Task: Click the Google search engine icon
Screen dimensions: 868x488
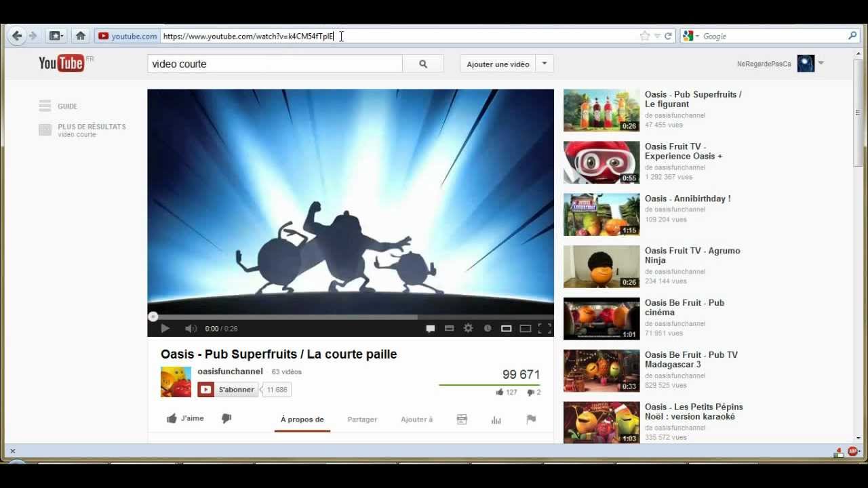Action: coord(688,36)
